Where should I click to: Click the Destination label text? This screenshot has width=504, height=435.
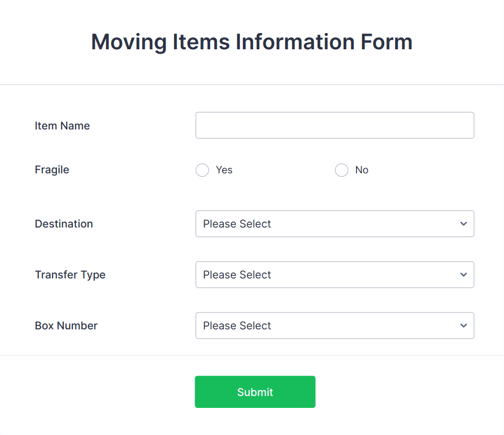[63, 224]
